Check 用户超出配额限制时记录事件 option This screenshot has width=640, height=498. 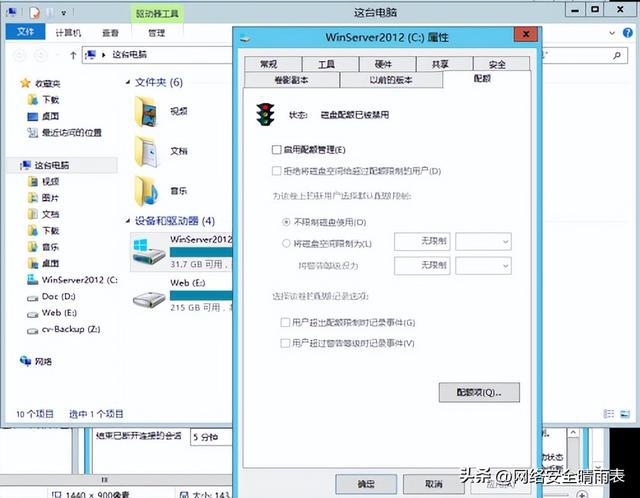pyautogui.click(x=286, y=322)
